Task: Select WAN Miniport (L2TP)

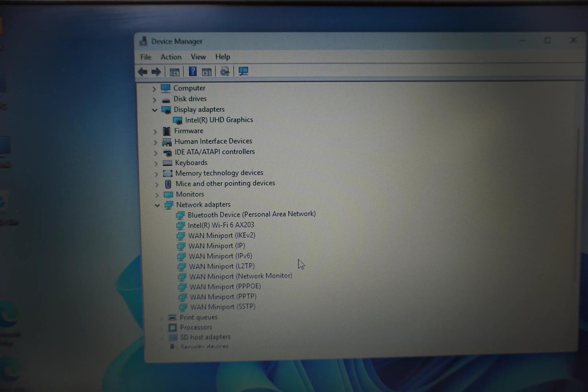Action: (x=222, y=266)
